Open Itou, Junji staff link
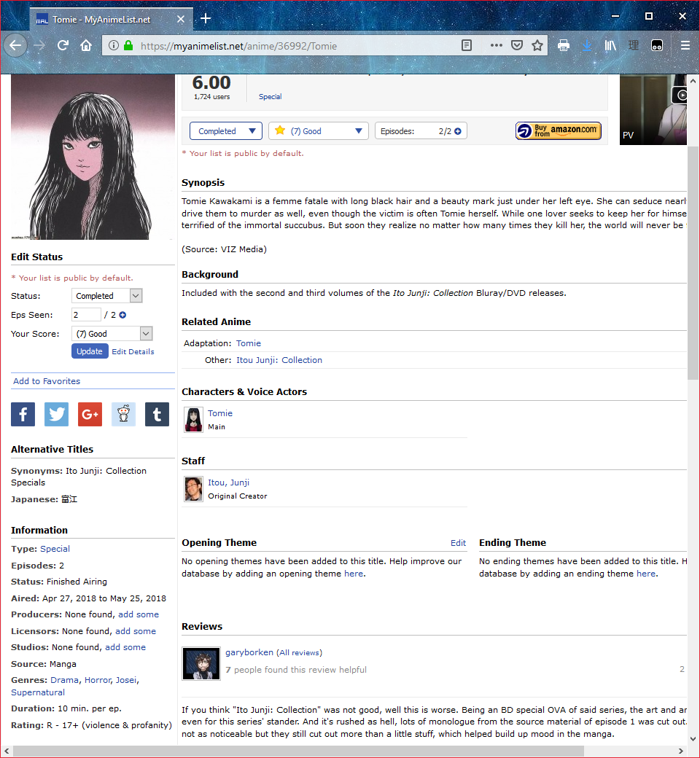This screenshot has height=758, width=700. (229, 482)
